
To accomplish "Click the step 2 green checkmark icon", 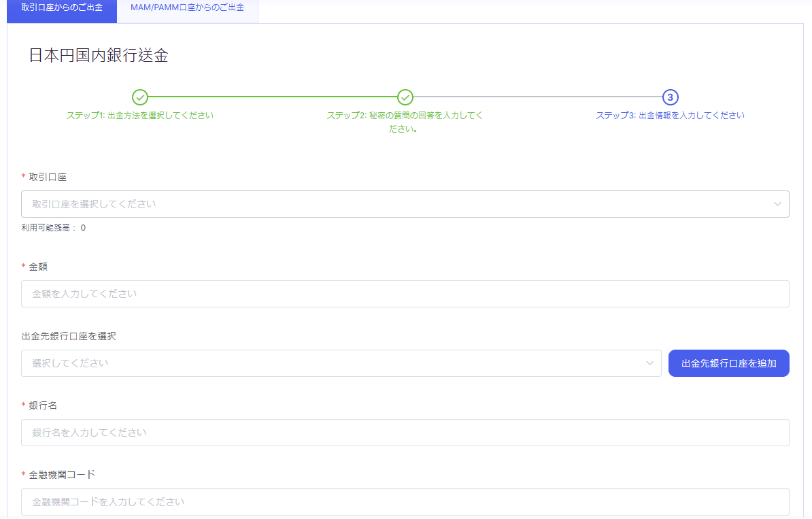I will [x=405, y=97].
